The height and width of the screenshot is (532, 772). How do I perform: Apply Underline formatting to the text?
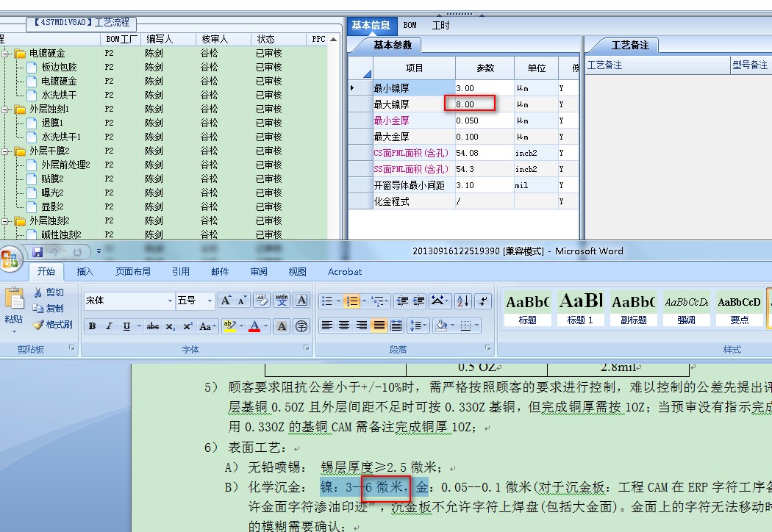(126, 326)
